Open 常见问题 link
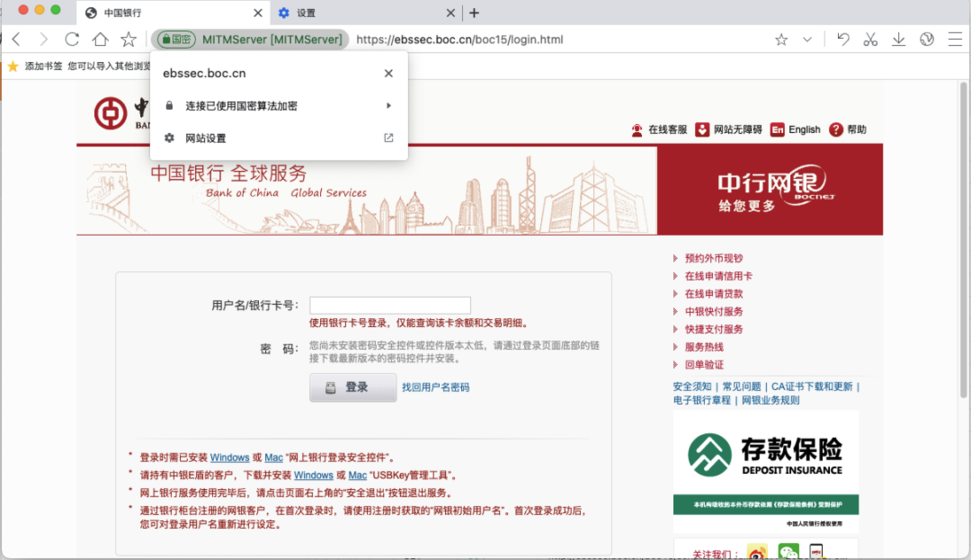This screenshot has height=560, width=971. [x=741, y=387]
